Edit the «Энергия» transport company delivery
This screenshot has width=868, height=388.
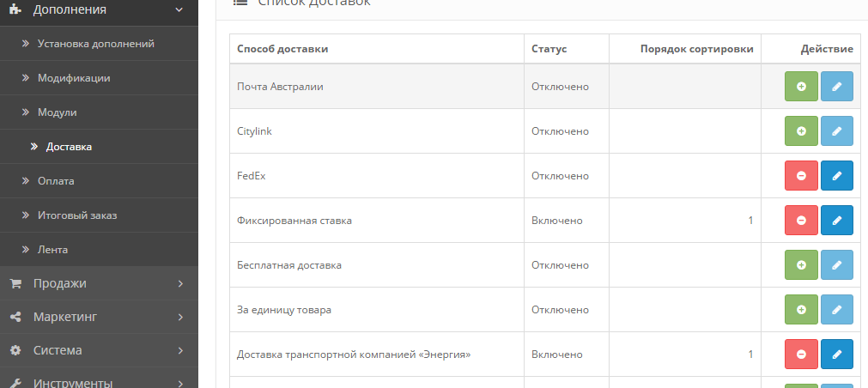(x=836, y=355)
